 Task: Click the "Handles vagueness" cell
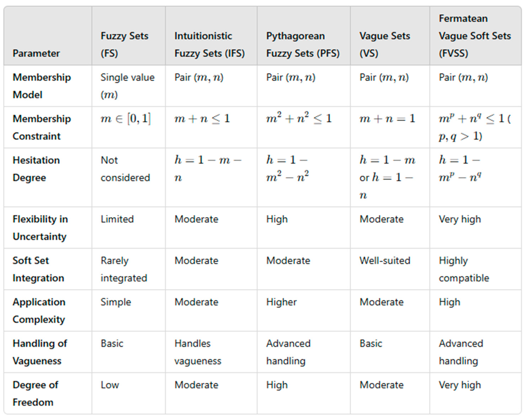click(198, 352)
